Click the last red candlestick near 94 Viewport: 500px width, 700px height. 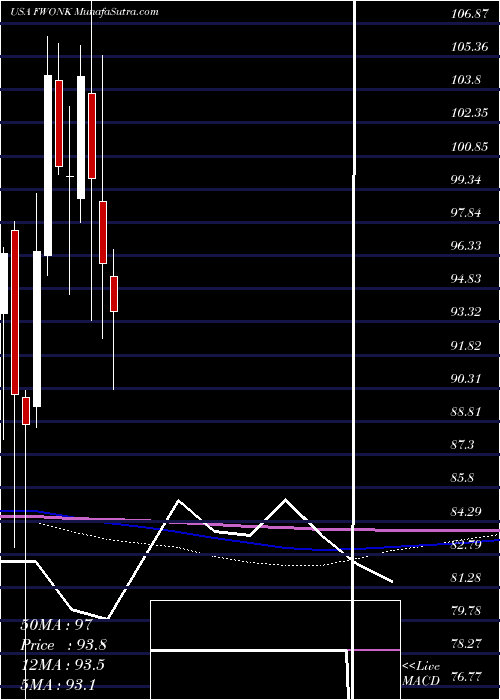(x=114, y=294)
